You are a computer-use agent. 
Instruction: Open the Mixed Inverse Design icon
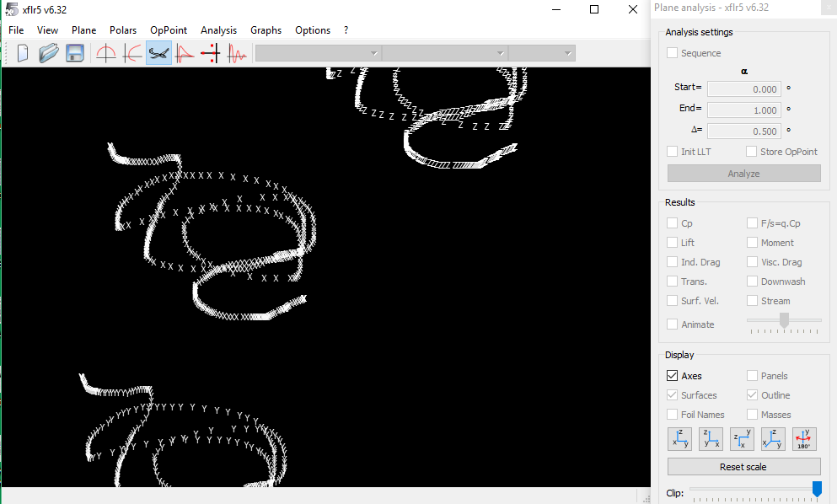click(x=211, y=53)
